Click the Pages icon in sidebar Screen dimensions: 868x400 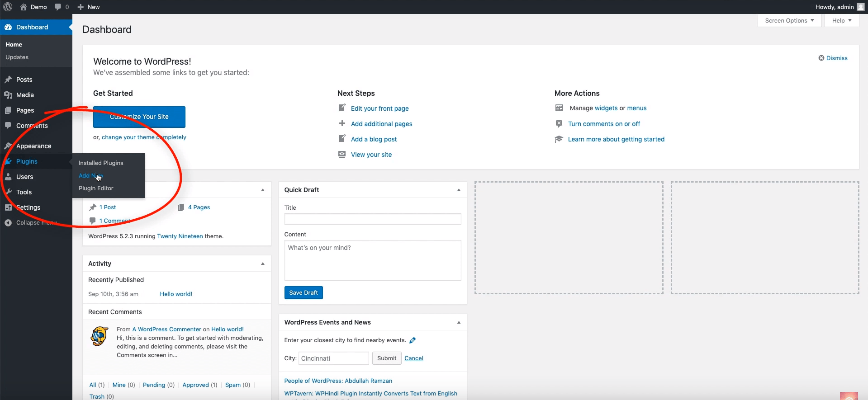(x=8, y=110)
